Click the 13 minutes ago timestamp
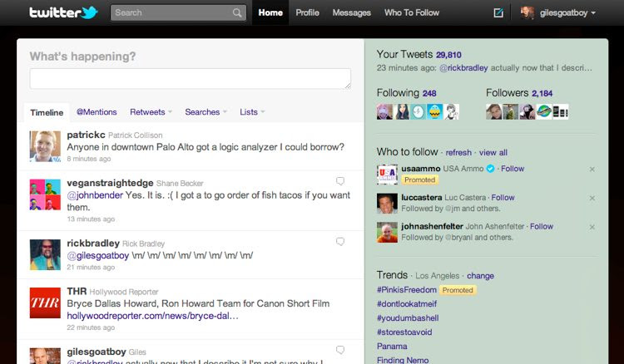Screen dimensions: 624x364 pos(91,219)
